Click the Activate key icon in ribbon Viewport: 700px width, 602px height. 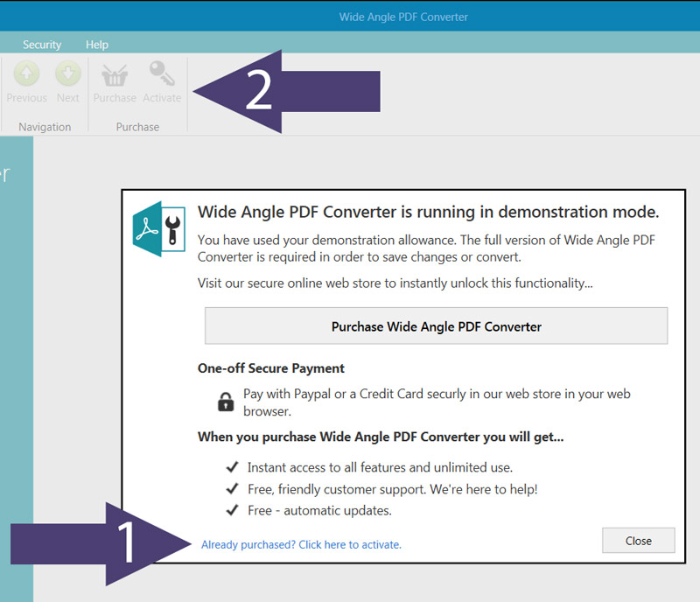click(x=162, y=73)
